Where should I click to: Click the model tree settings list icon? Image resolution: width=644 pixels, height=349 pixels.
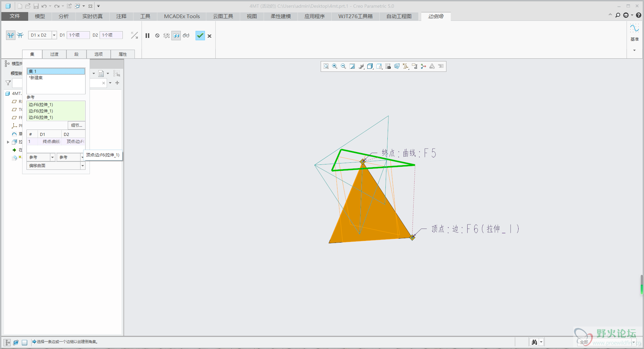[101, 73]
